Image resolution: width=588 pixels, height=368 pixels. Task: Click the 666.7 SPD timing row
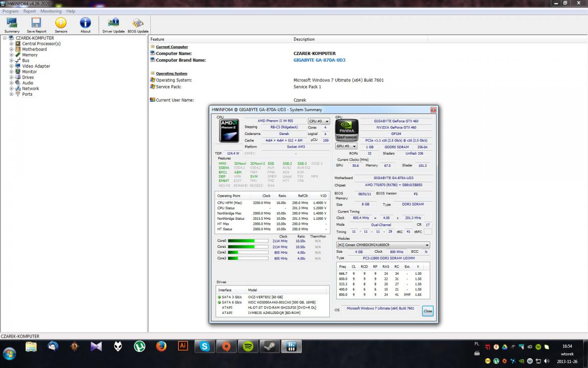point(383,273)
